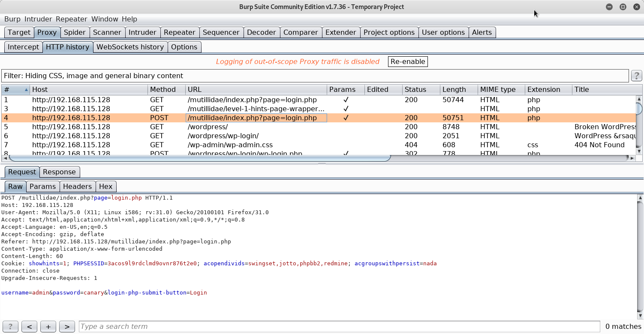This screenshot has width=644, height=334.
Task: Open the User options tab
Action: tap(443, 33)
